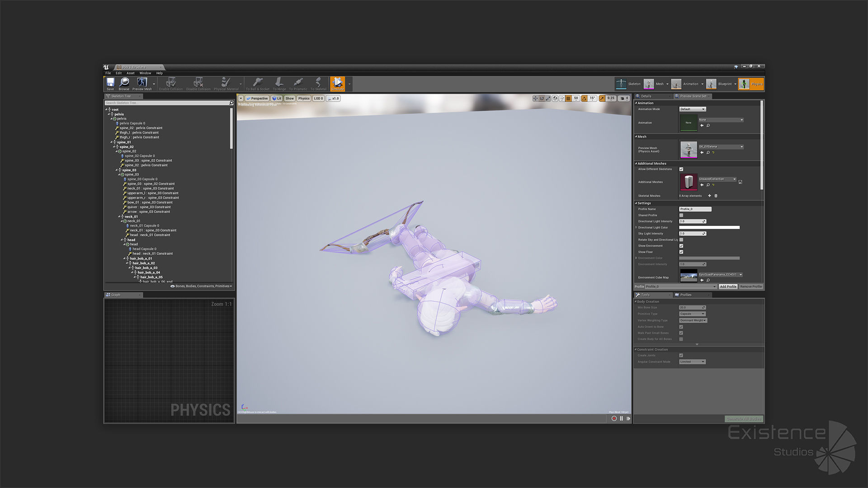Select the To Ball & Socket icon
This screenshot has width=868, height=488.
257,83
